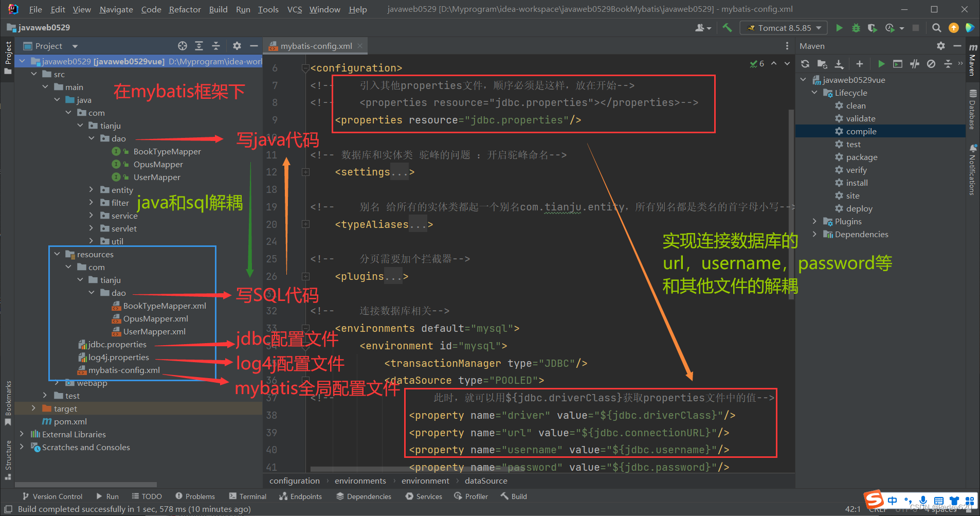Open the Database side tool window
The height and width of the screenshot is (516, 980).
coord(973,110)
